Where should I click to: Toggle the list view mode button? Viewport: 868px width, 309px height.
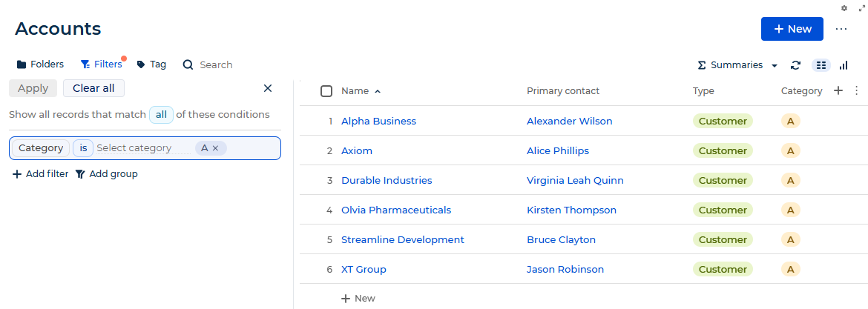pyautogui.click(x=821, y=65)
